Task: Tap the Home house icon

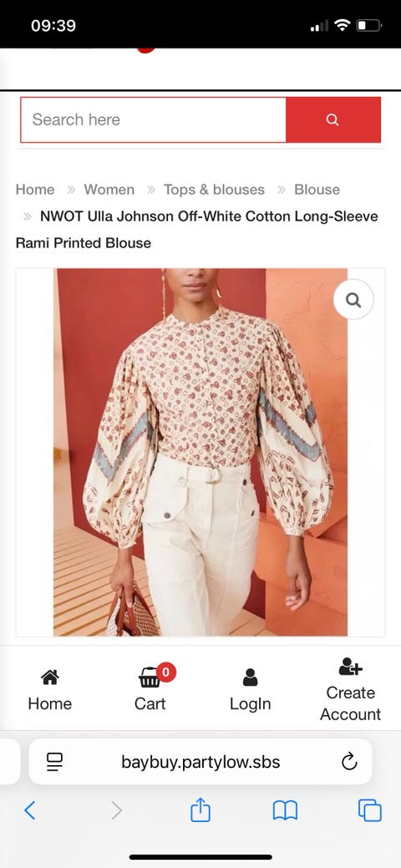Action: click(x=50, y=677)
